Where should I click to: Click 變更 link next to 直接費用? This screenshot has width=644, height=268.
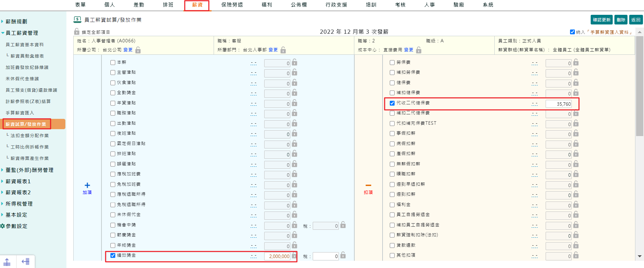(x=409, y=50)
